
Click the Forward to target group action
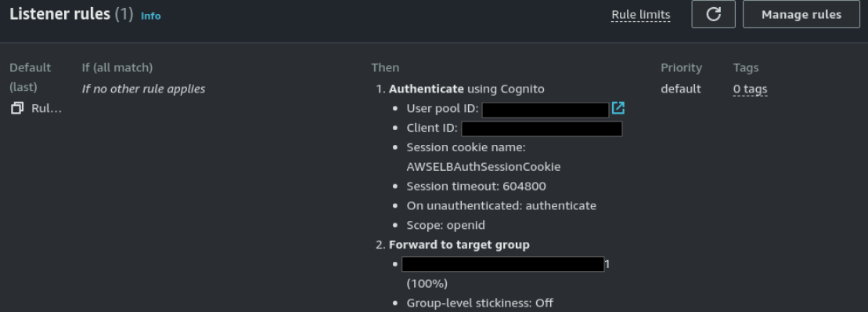coord(459,245)
